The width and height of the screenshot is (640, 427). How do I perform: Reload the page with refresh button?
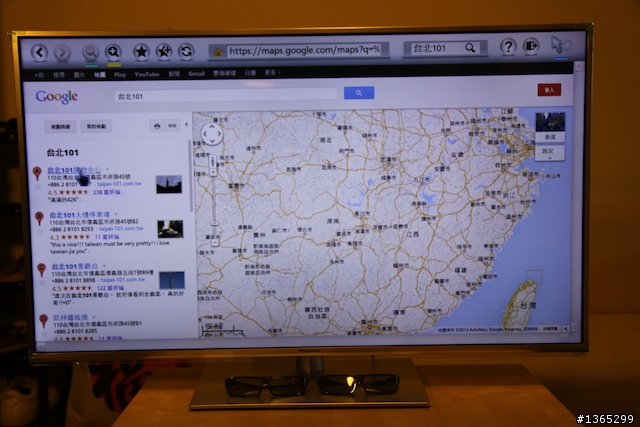click(186, 51)
